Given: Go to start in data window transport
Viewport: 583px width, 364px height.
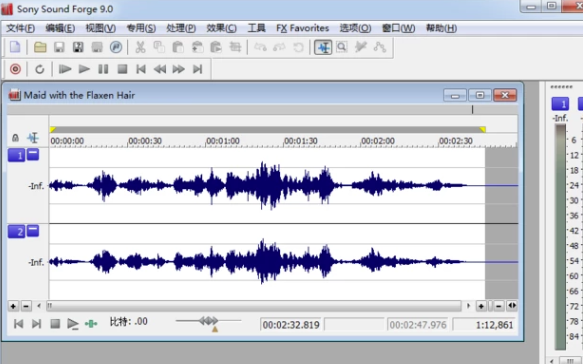Looking at the screenshot, I should pyautogui.click(x=18, y=324).
